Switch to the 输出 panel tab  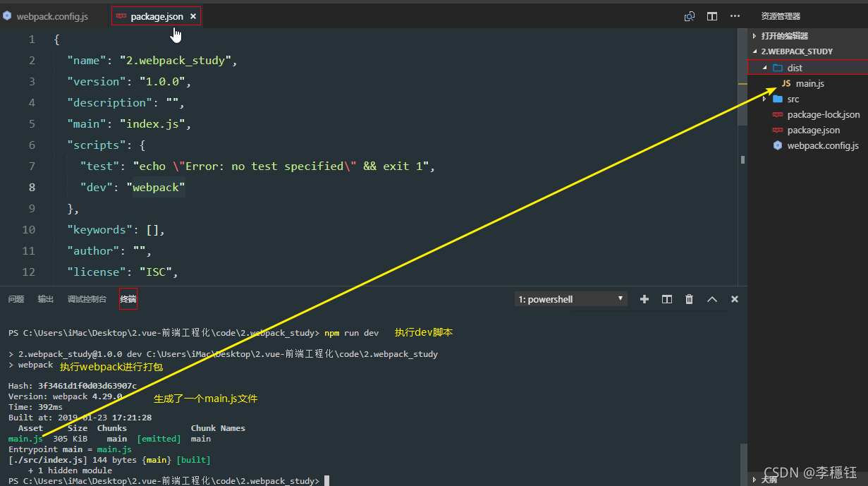[x=46, y=299]
